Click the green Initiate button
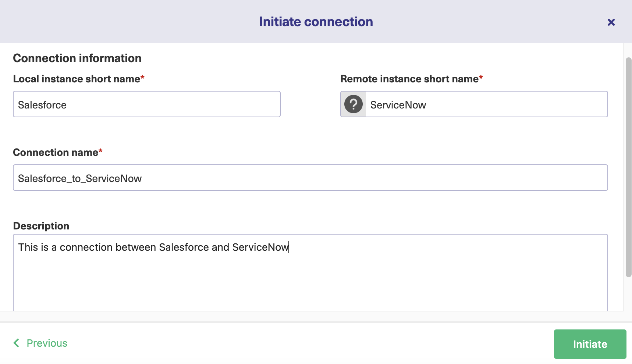632x364 pixels. coord(590,344)
